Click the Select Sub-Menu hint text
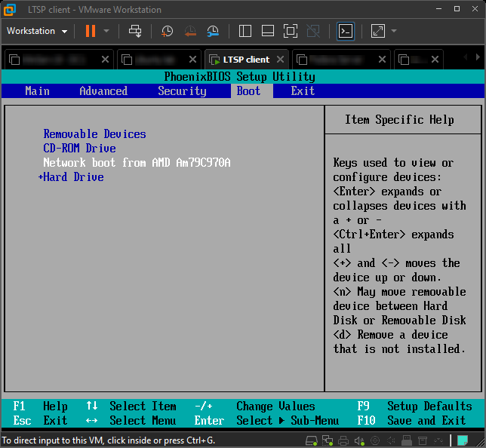 (288, 420)
